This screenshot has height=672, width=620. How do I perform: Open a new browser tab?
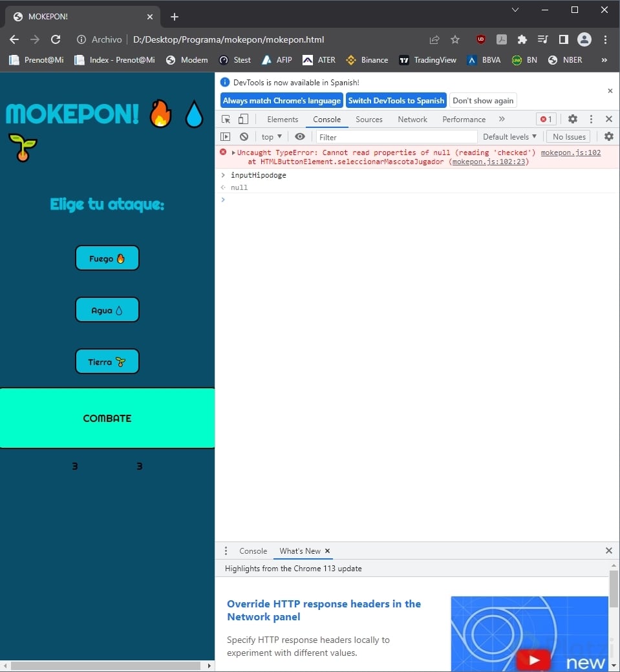pos(175,17)
